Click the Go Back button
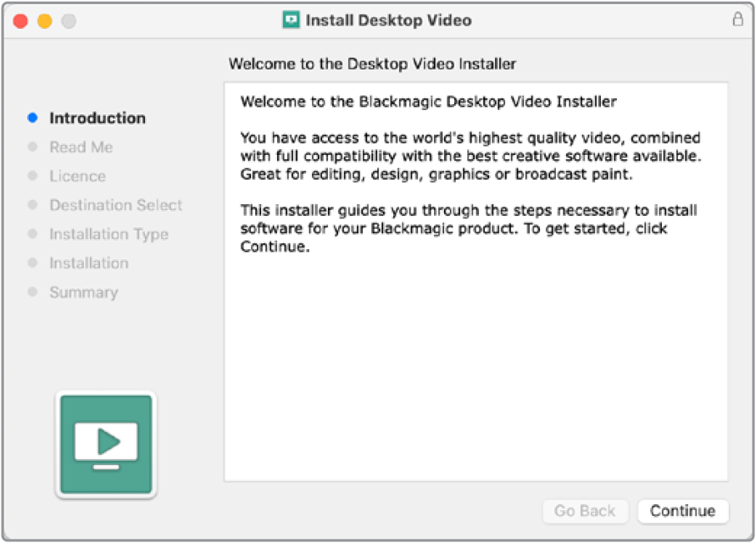Image resolution: width=756 pixels, height=543 pixels. [585, 511]
